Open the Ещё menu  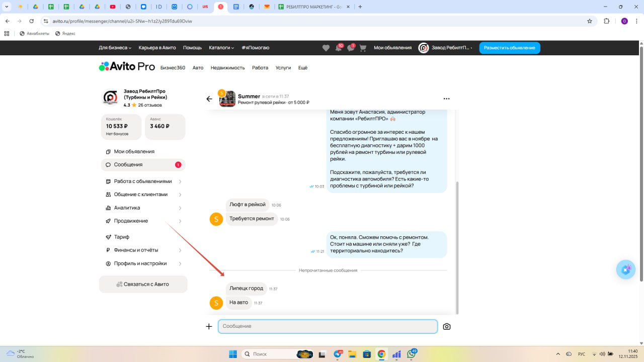click(x=302, y=68)
